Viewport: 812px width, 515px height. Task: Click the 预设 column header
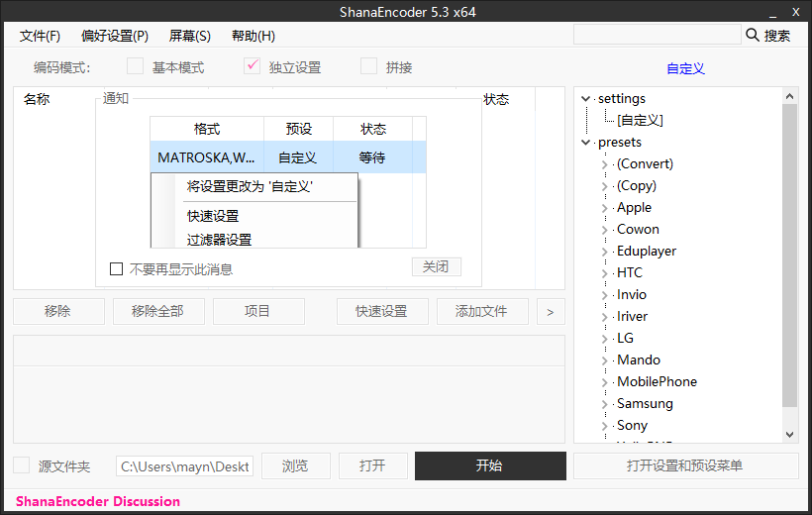[298, 129]
